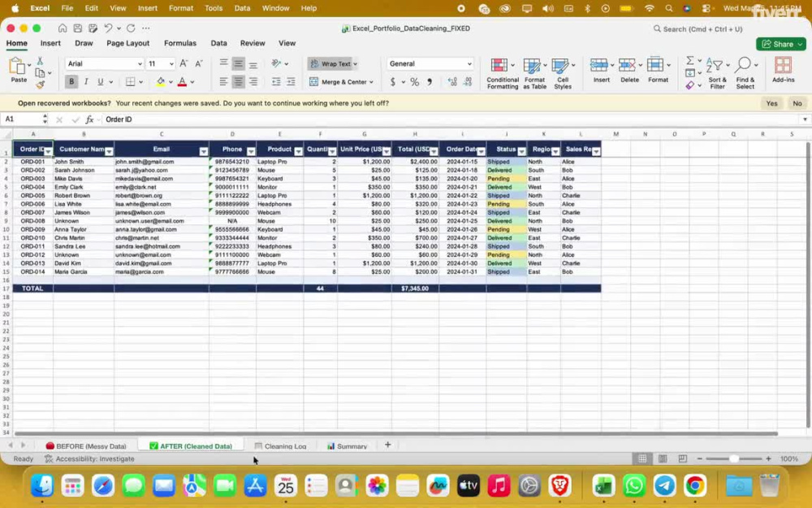Click the zoom slider handle
812x508 pixels.
tap(734, 458)
